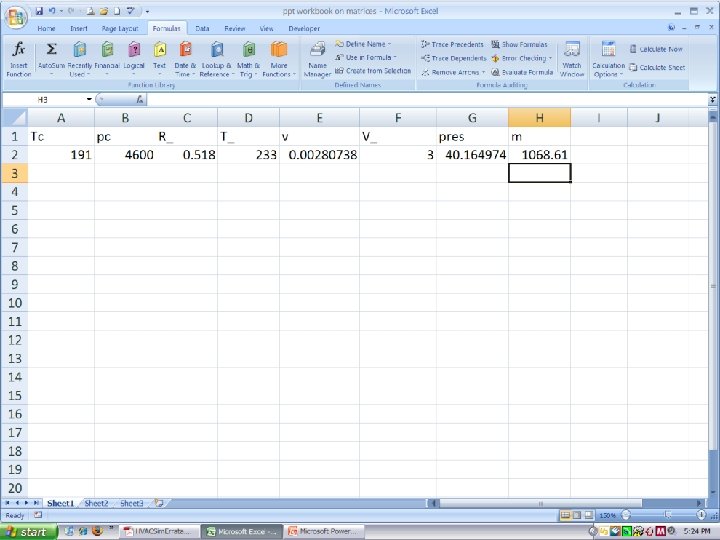
Task: Open the Watch Window
Action: point(572,59)
